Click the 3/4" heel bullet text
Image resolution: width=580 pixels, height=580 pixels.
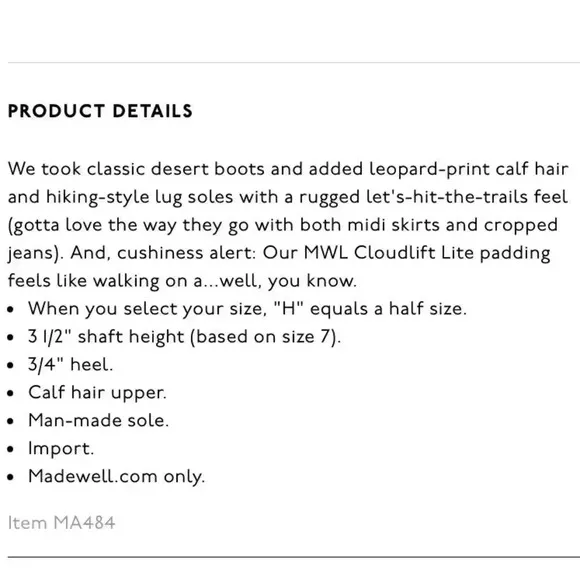70,365
